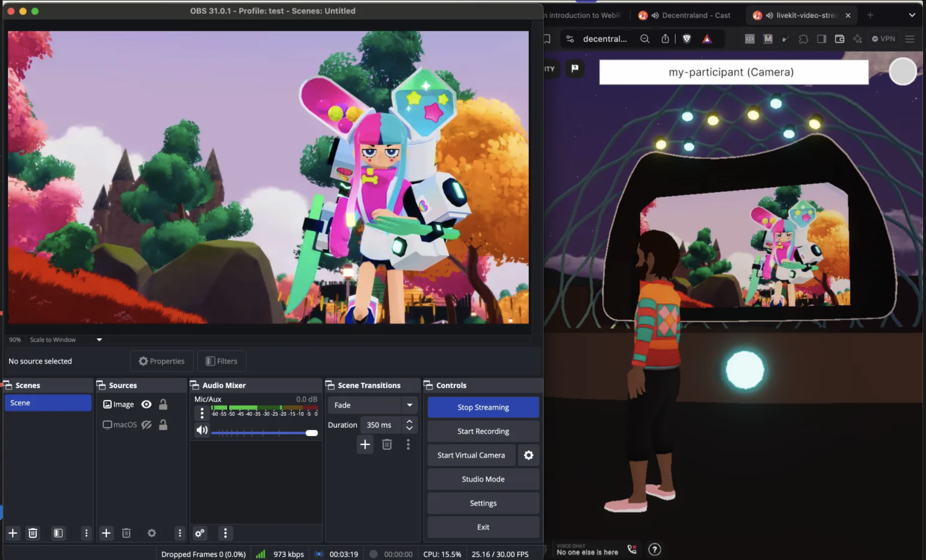Open scene filters icon in Scenes panel
926x560 pixels.
[58, 533]
